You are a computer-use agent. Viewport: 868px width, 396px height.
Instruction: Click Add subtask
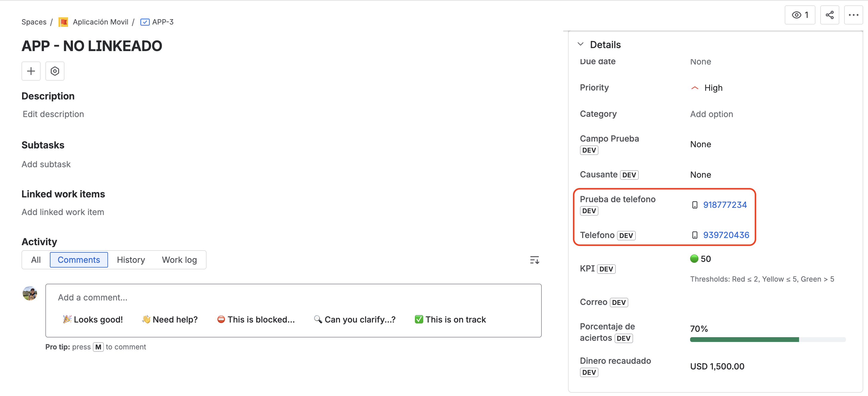coord(46,165)
